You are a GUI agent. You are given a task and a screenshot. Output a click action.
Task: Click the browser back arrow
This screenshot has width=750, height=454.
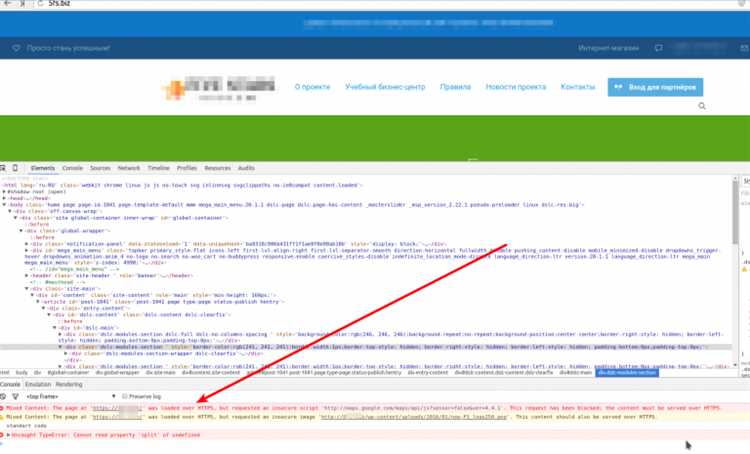click(7, 3)
